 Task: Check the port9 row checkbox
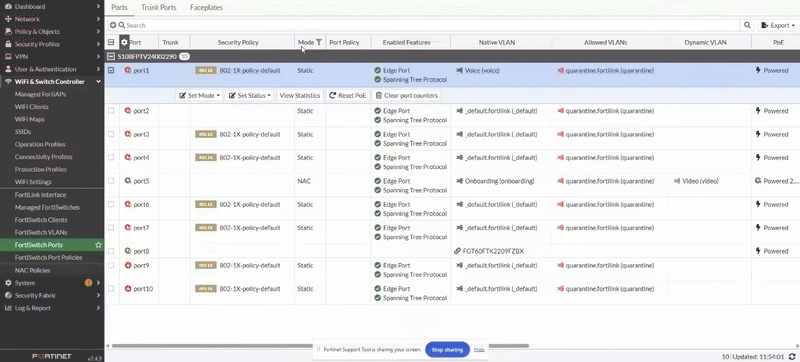pyautogui.click(x=111, y=265)
